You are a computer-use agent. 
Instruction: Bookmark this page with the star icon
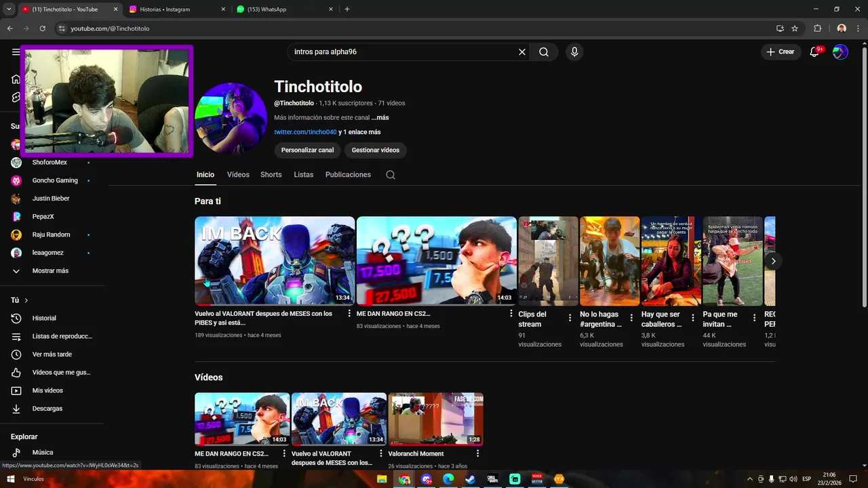point(795,28)
